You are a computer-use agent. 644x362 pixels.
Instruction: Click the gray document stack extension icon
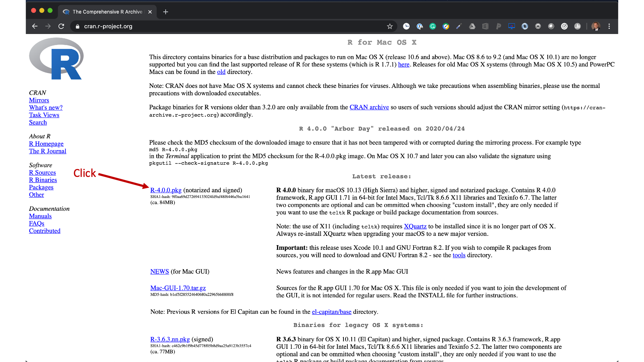(485, 26)
